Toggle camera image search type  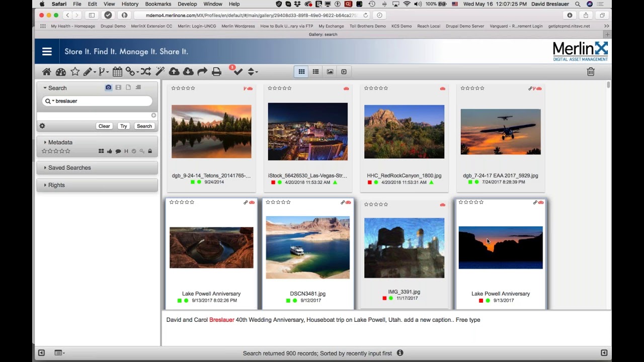pos(108,87)
